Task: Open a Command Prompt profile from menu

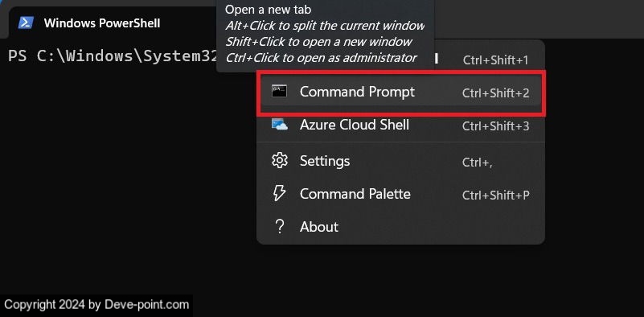Action: 401,92
